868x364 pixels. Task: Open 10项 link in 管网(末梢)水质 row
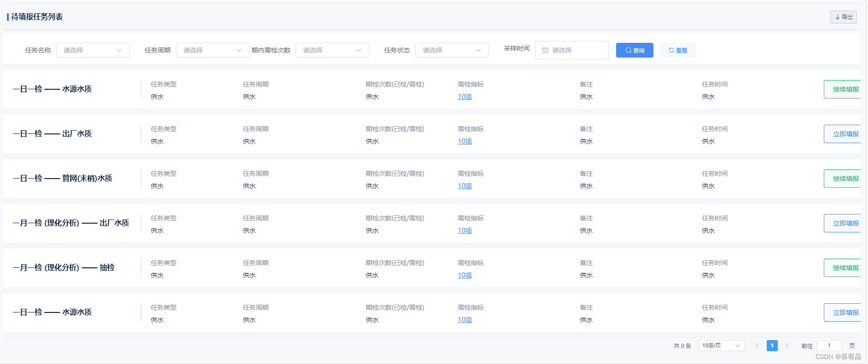tap(465, 186)
